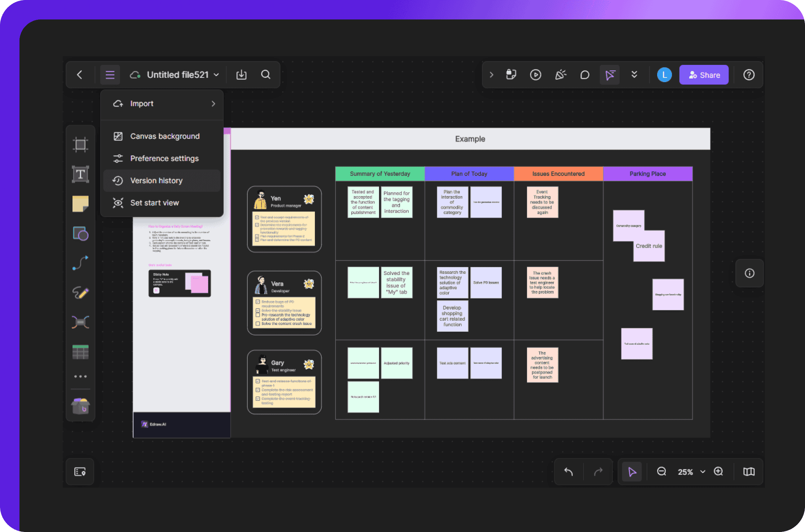The width and height of the screenshot is (805, 532).
Task: Open Version history
Action: (x=162, y=181)
